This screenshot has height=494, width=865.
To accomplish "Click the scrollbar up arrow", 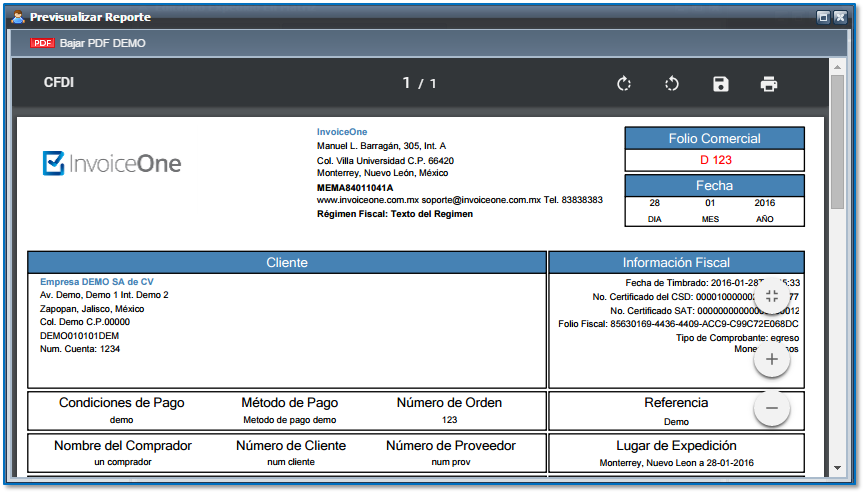I will click(837, 67).
